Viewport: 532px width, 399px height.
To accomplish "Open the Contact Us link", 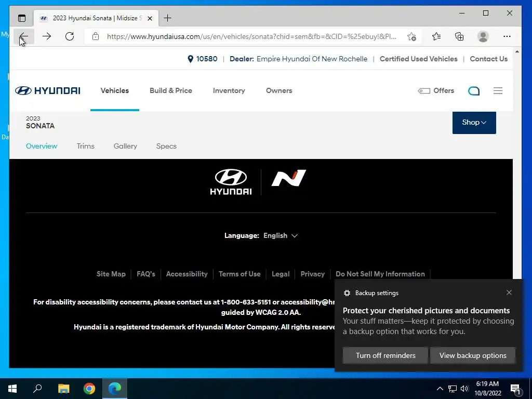I will 488,59.
